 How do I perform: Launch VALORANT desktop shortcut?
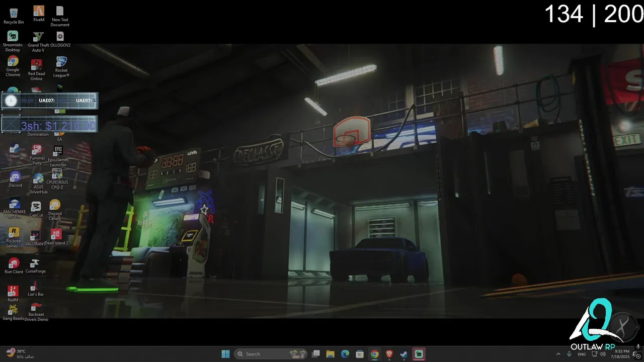35,238
